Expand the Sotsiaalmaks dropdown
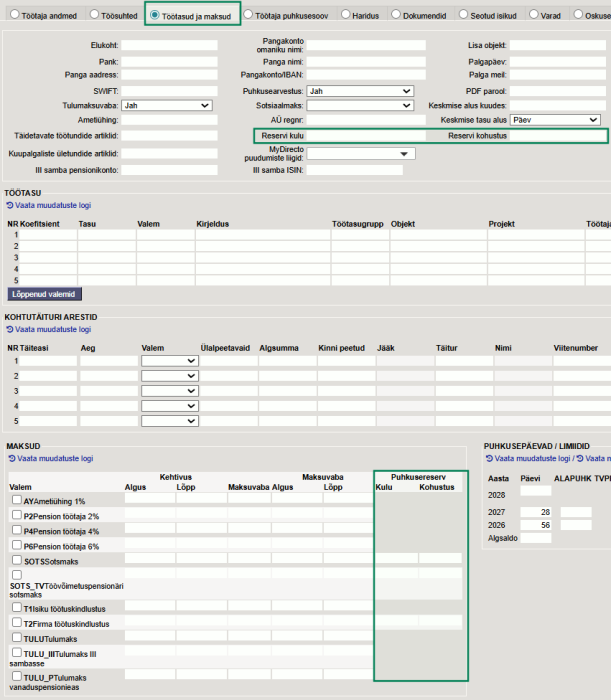 tap(360, 105)
